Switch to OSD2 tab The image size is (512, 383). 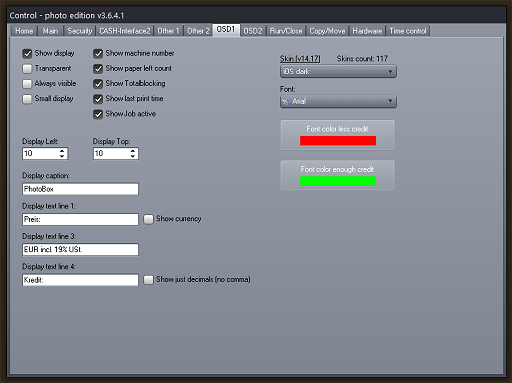(253, 31)
